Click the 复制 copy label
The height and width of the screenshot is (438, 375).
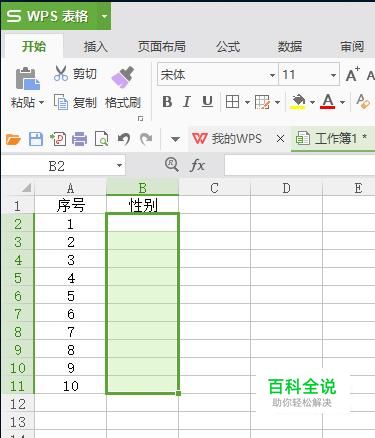tap(85, 102)
